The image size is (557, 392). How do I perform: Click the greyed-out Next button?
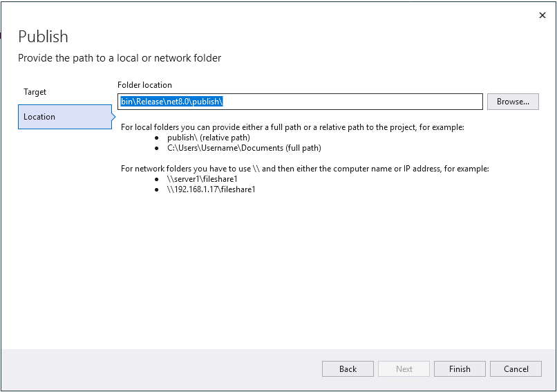(404, 369)
